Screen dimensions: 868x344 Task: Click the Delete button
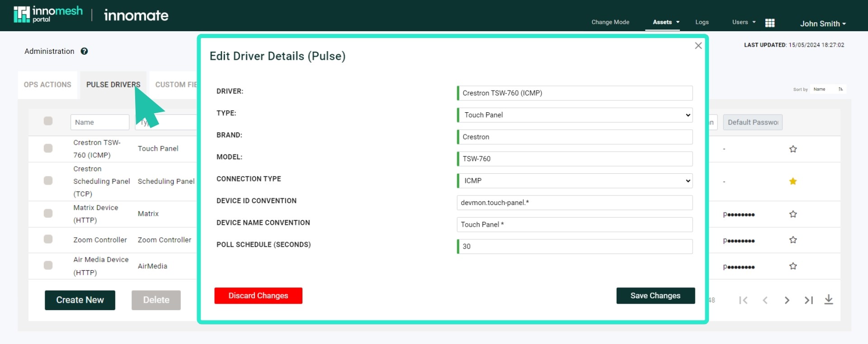[x=156, y=300]
